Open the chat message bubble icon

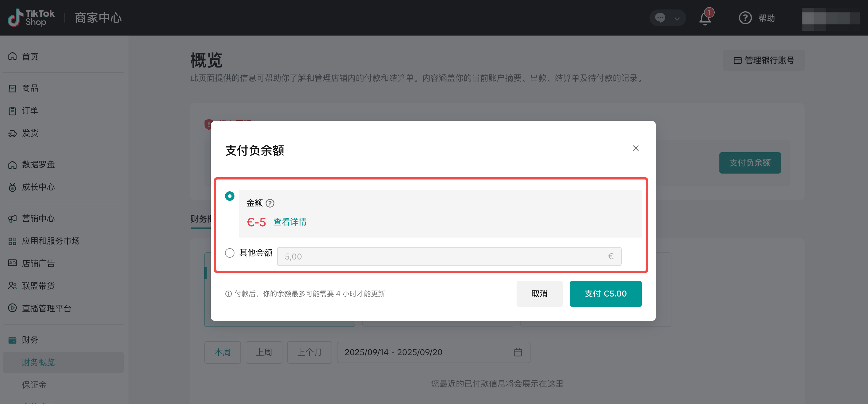(660, 17)
